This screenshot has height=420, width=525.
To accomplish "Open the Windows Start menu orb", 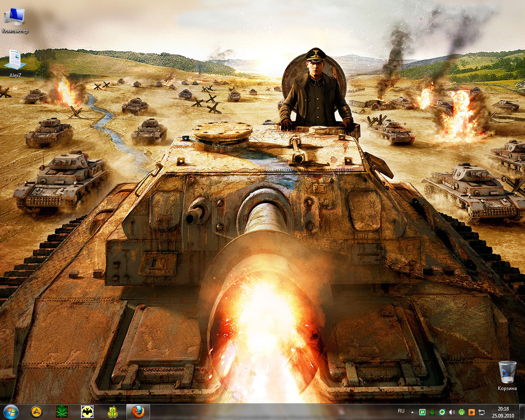I will coord(11,412).
